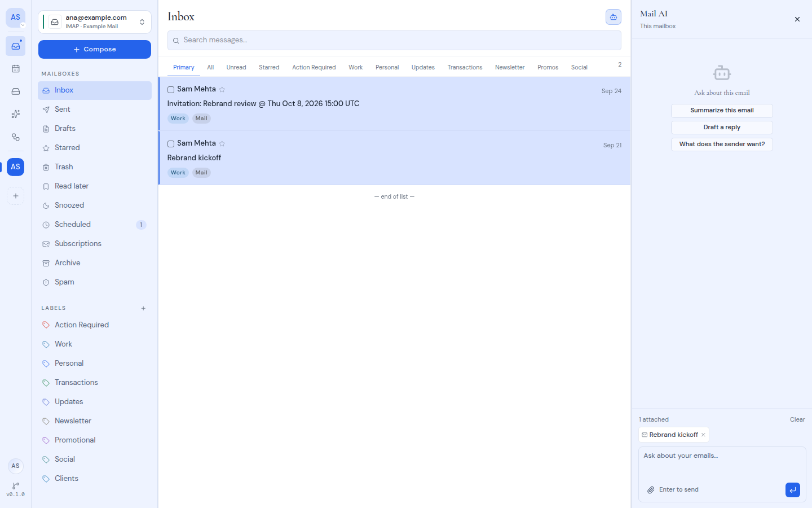Open the Scheduled mailbox

click(x=95, y=225)
